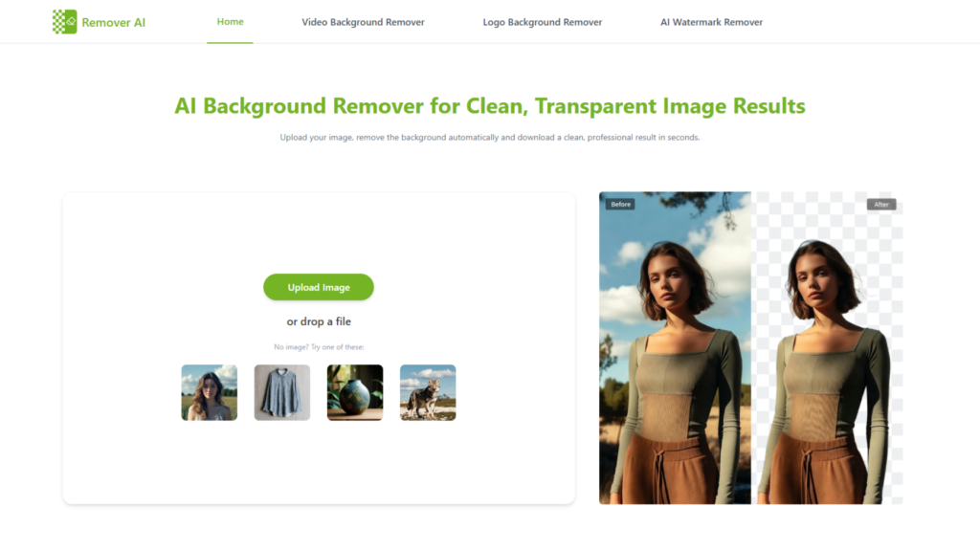Click the Before label badge
Viewport: 980px width, 551px height.
point(620,205)
